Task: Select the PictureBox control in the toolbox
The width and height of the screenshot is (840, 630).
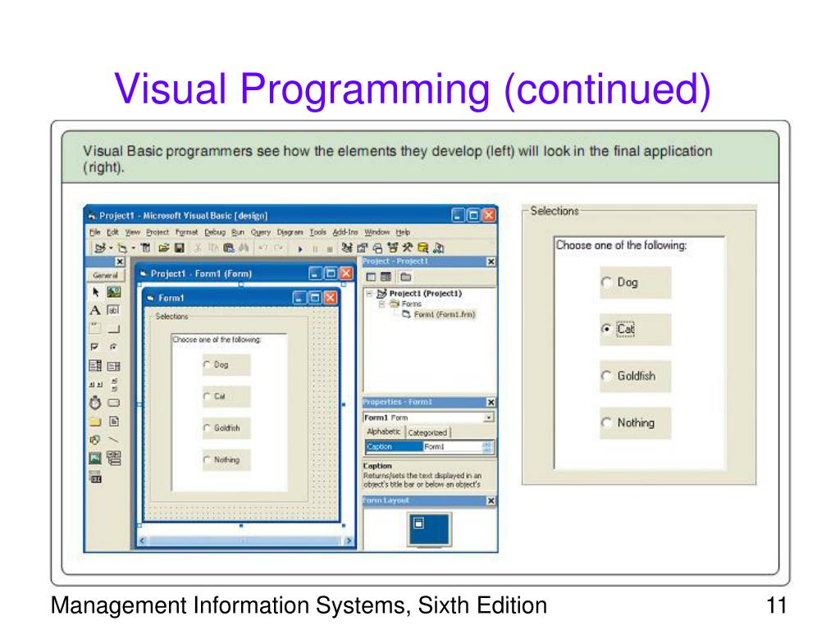Action: pyautogui.click(x=113, y=292)
